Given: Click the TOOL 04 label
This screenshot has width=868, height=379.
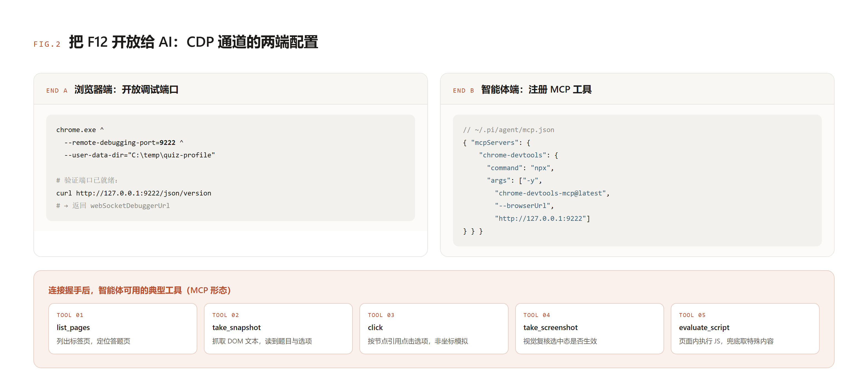Looking at the screenshot, I should coord(537,315).
